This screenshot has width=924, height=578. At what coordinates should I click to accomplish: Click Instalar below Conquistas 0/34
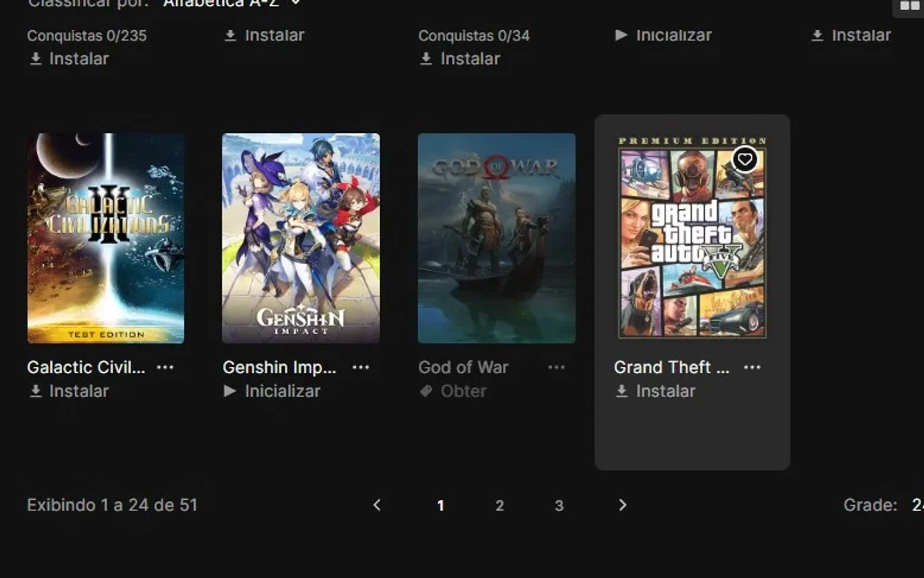[x=460, y=59]
